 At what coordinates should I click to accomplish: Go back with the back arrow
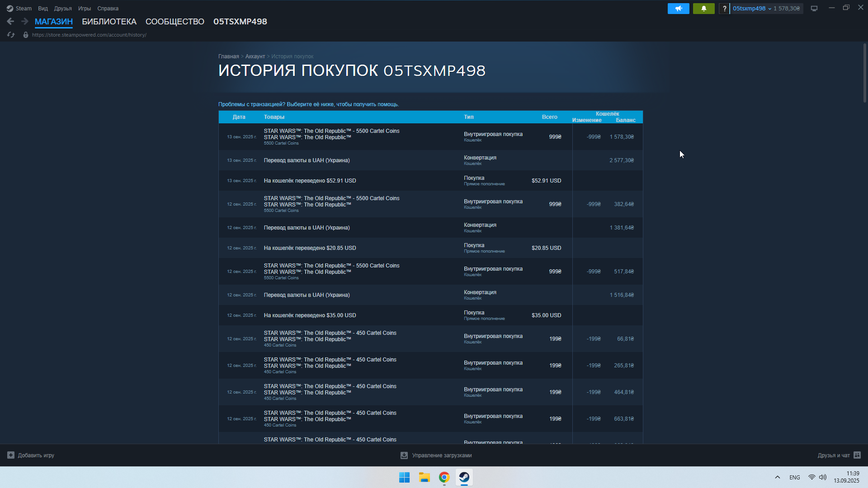tap(10, 21)
